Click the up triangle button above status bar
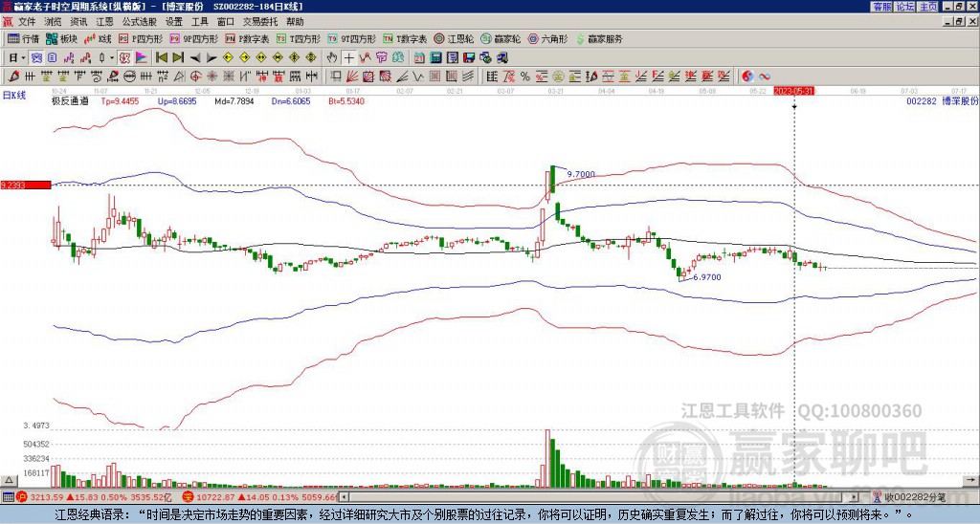 9,480
